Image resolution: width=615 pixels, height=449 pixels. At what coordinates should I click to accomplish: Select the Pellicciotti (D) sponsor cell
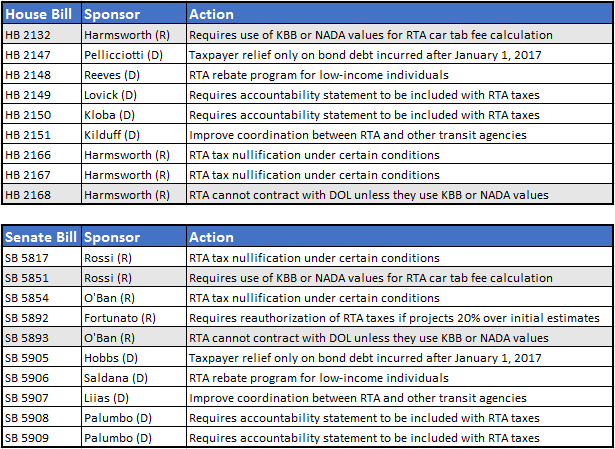tap(134, 55)
